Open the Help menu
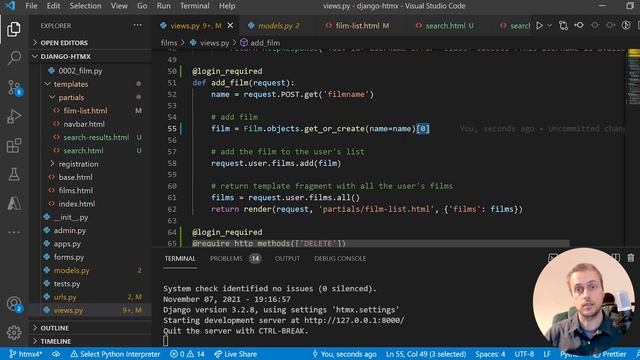This screenshot has width=640, height=360. tap(227, 6)
